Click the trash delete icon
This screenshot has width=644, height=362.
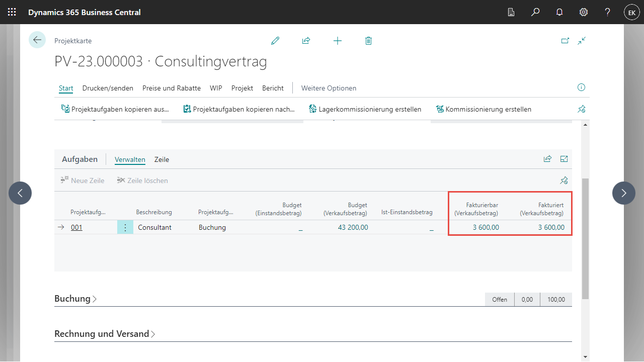tap(368, 41)
